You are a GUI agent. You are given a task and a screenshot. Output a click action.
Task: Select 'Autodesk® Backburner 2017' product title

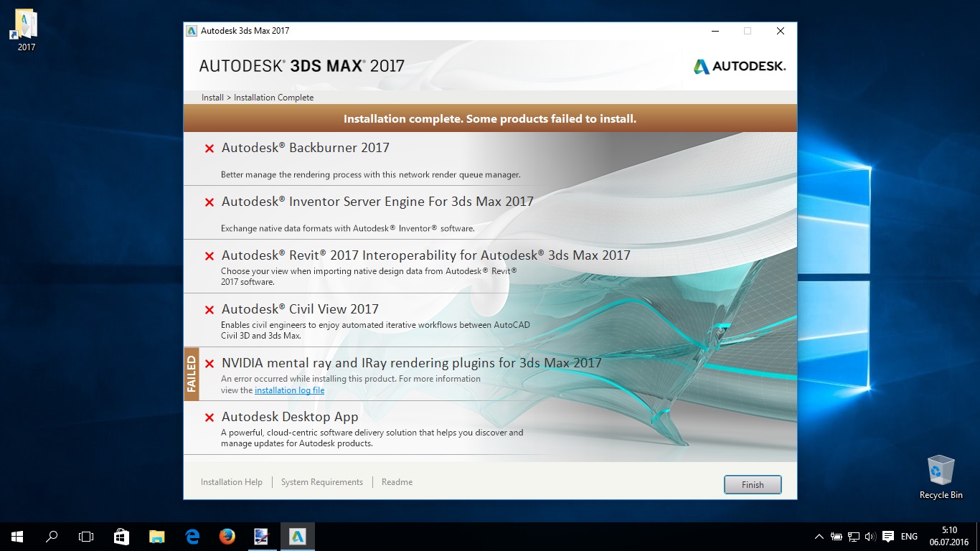coord(306,148)
